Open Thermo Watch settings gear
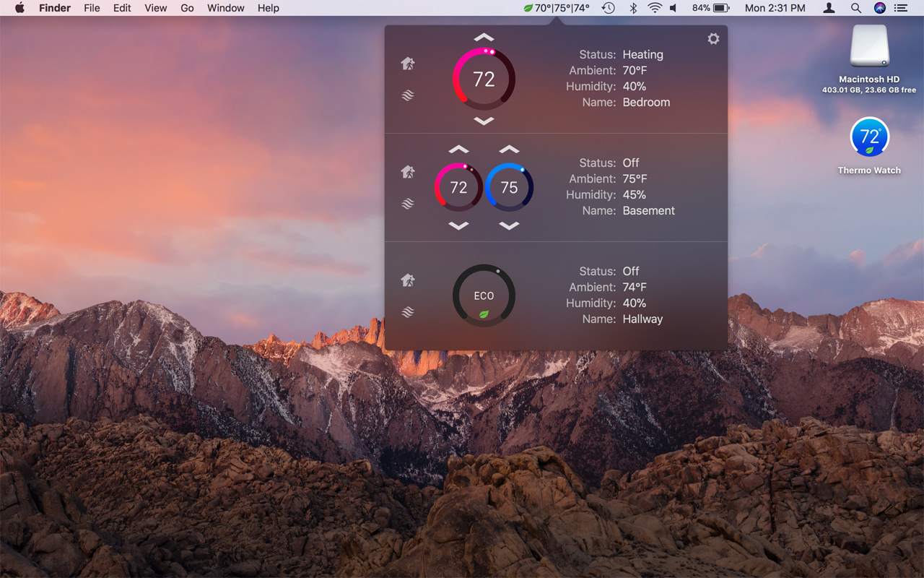Viewport: 924px width, 578px height. [x=713, y=39]
